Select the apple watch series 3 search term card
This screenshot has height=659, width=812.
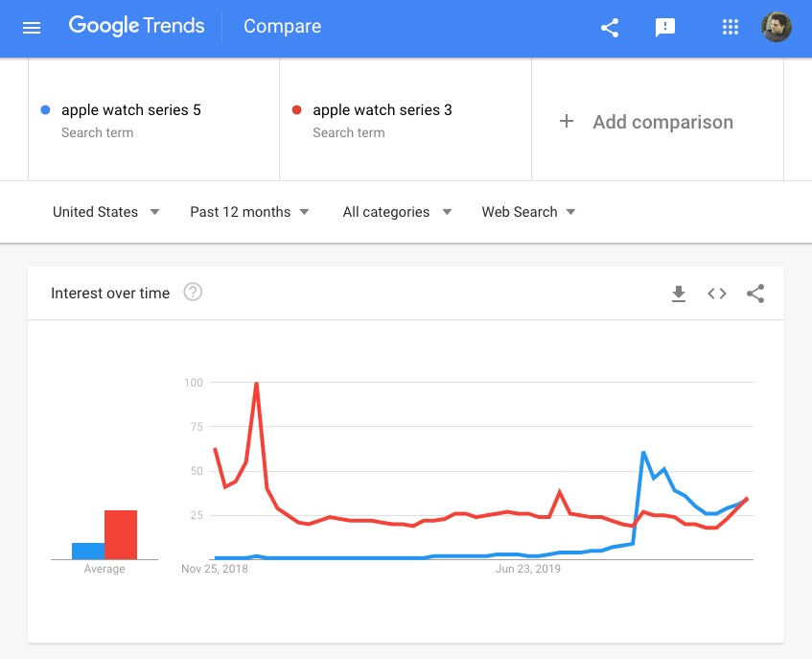pos(405,119)
